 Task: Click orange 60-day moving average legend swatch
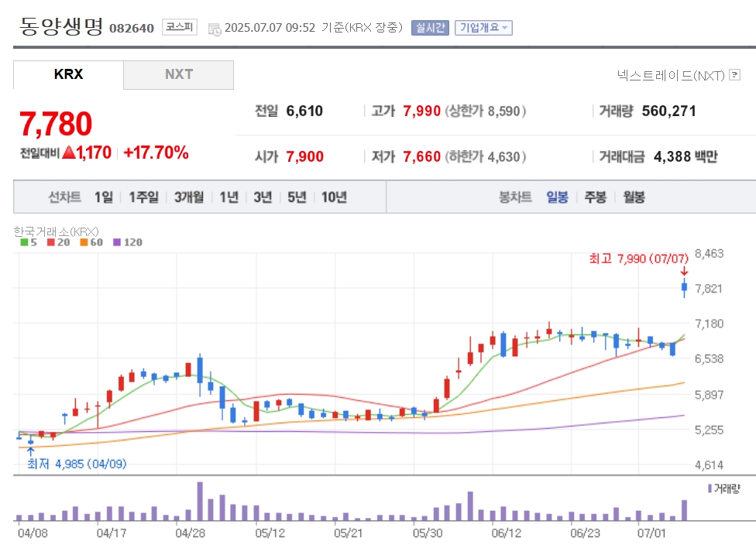pos(84,242)
